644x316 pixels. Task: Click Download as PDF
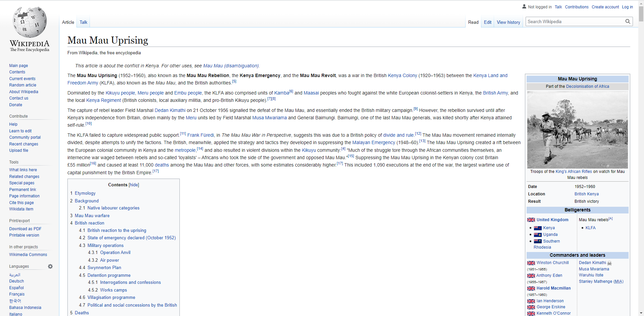click(x=25, y=229)
